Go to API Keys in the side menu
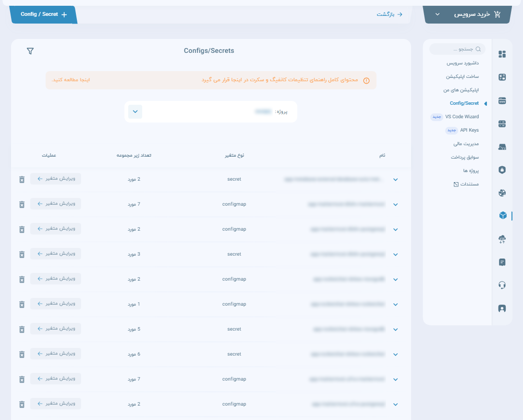The height and width of the screenshot is (420, 523). 469,130
